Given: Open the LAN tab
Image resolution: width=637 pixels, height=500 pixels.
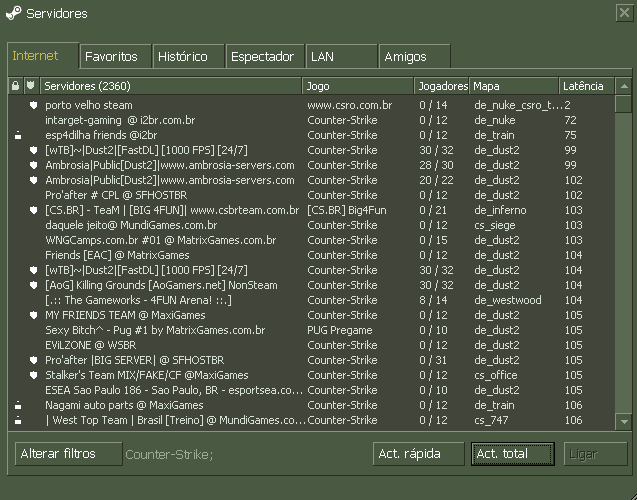Looking at the screenshot, I should (x=342, y=56).
